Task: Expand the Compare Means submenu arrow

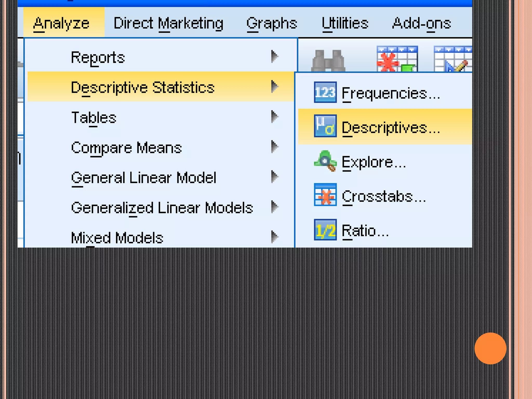Action: (x=274, y=147)
